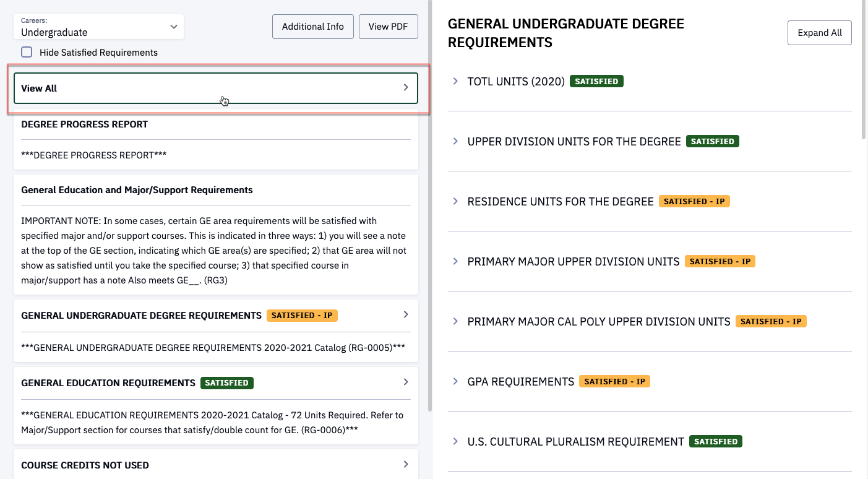This screenshot has width=868, height=479.
Task: Expand Primary Major Cal Poly Upper Division chevron
Action: pos(455,321)
